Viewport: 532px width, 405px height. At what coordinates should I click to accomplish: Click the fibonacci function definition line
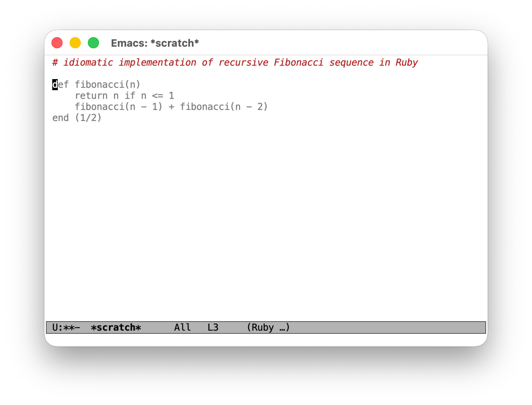96,84
